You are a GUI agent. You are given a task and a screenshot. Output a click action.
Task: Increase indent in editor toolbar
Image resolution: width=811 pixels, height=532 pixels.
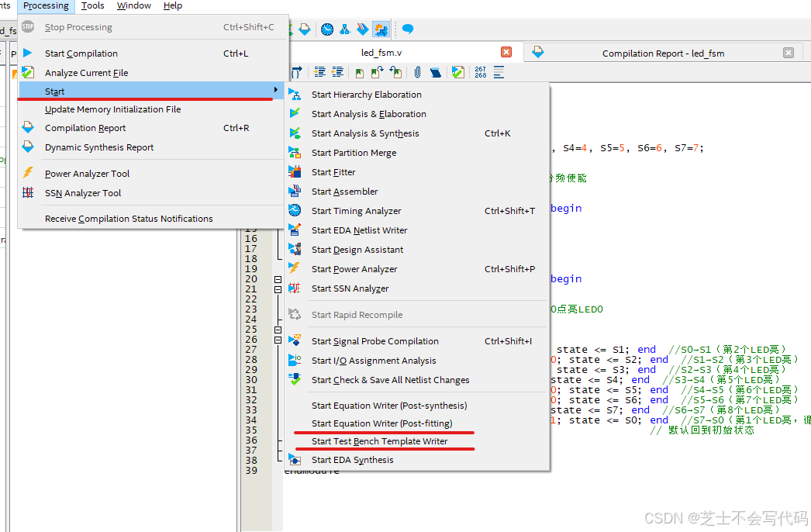click(319, 72)
